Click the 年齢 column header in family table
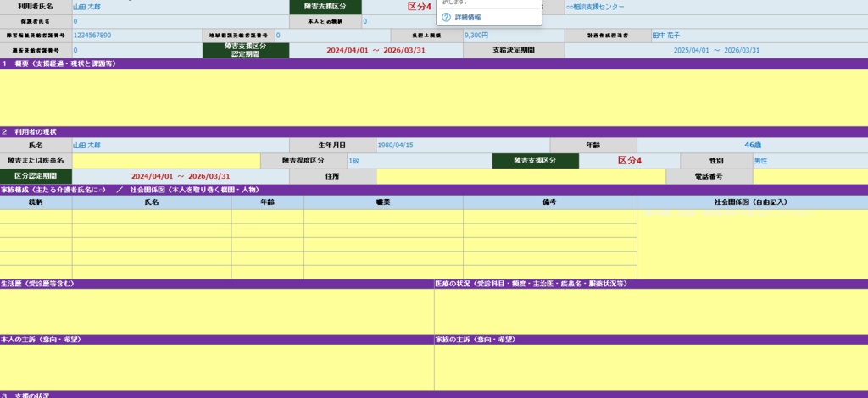868x398 pixels. point(267,202)
